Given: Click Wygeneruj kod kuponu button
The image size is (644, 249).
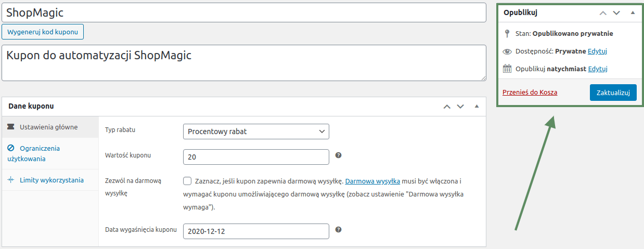Looking at the screenshot, I should pyautogui.click(x=43, y=32).
